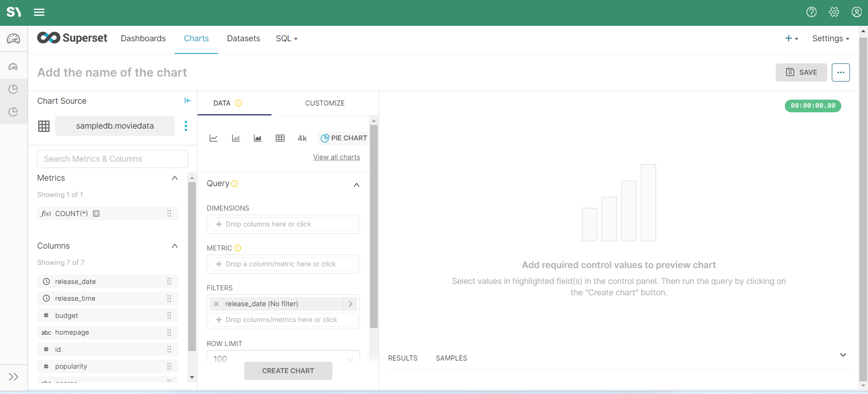Image resolution: width=868 pixels, height=394 pixels.
Task: Open the help icon in top bar
Action: point(811,12)
